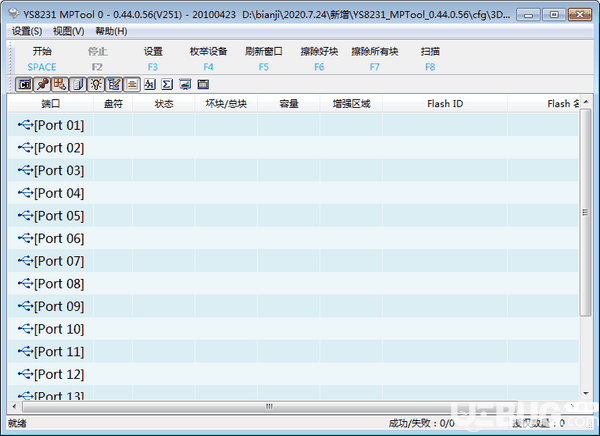Toggle the pushpin toolbar icon
The width and height of the screenshot is (600, 436).
[42, 84]
